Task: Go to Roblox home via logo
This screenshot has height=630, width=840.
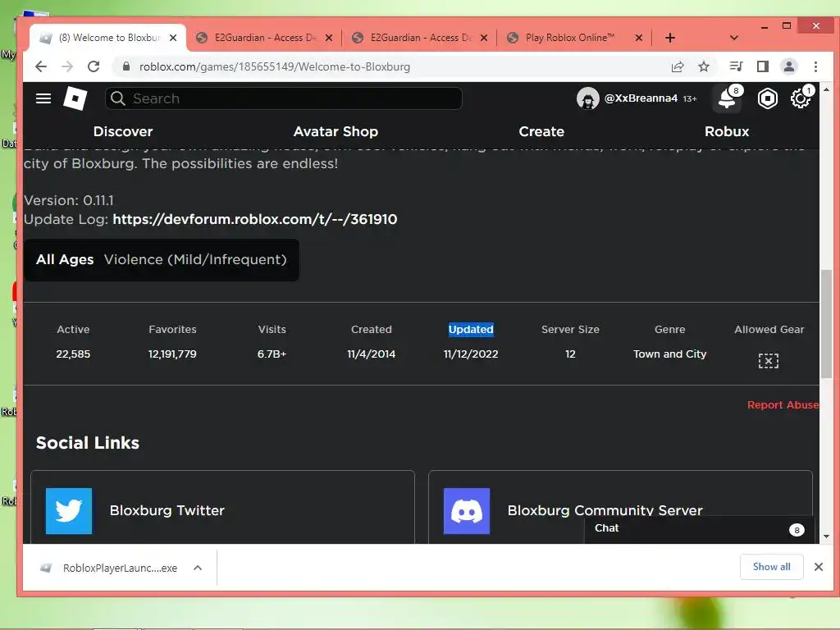Action: tap(75, 98)
